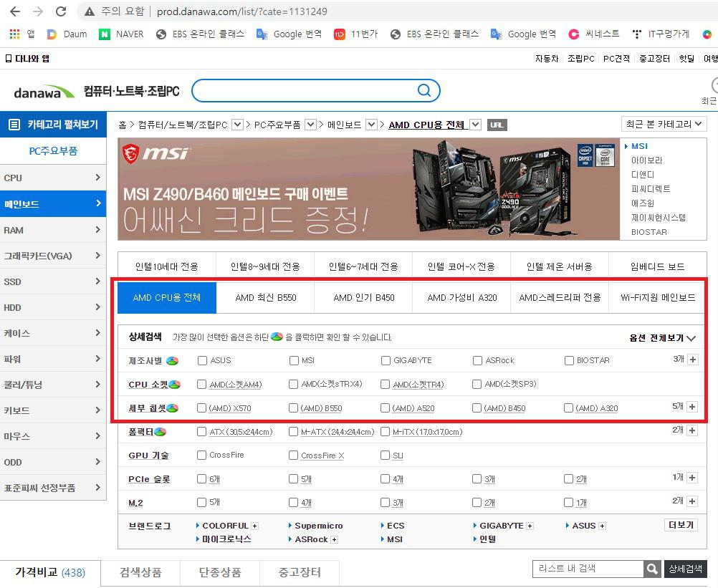Check the (AMD) B550 chipset checkbox
The width and height of the screenshot is (718, 588).
coord(293,408)
